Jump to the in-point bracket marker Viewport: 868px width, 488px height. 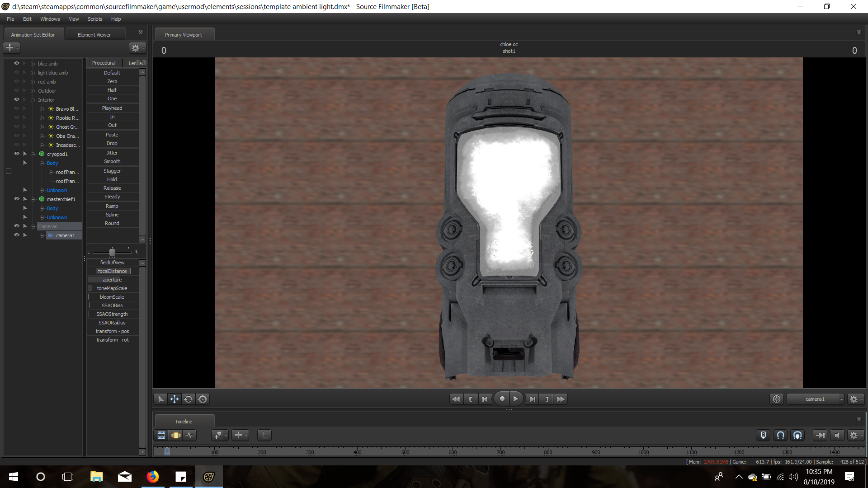click(471, 399)
